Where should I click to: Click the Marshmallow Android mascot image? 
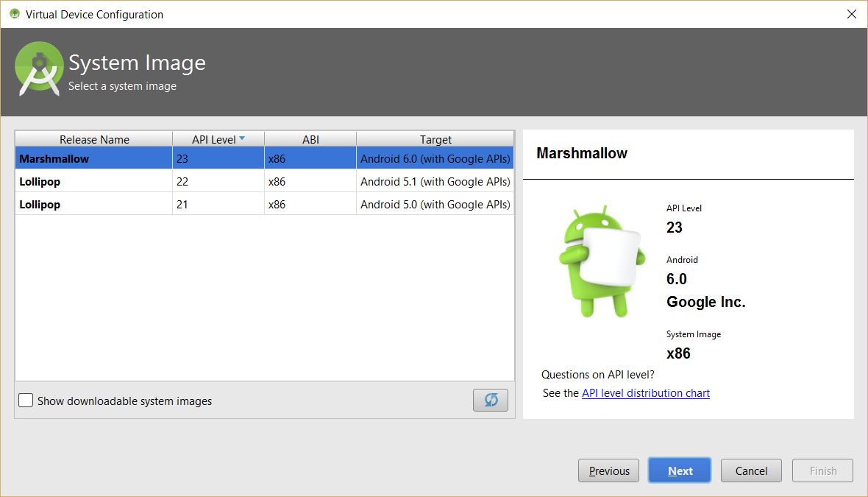(602, 261)
